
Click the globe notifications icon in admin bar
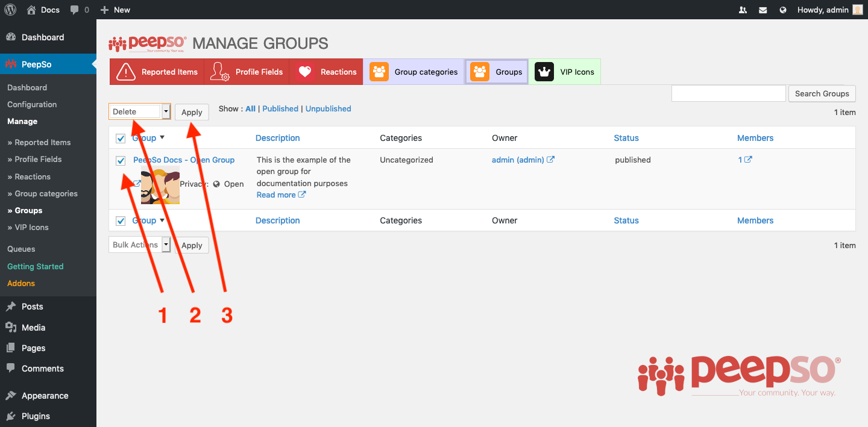(783, 10)
